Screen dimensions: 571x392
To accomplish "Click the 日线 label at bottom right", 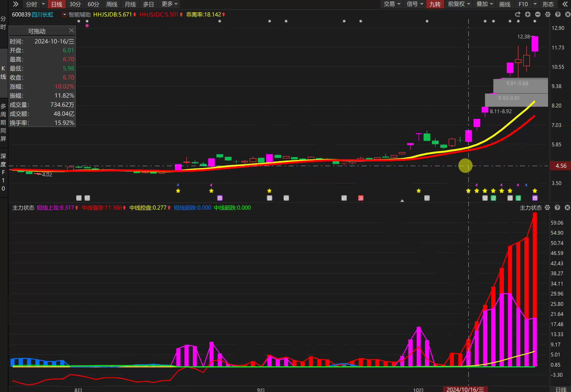I will click(x=561, y=390).
